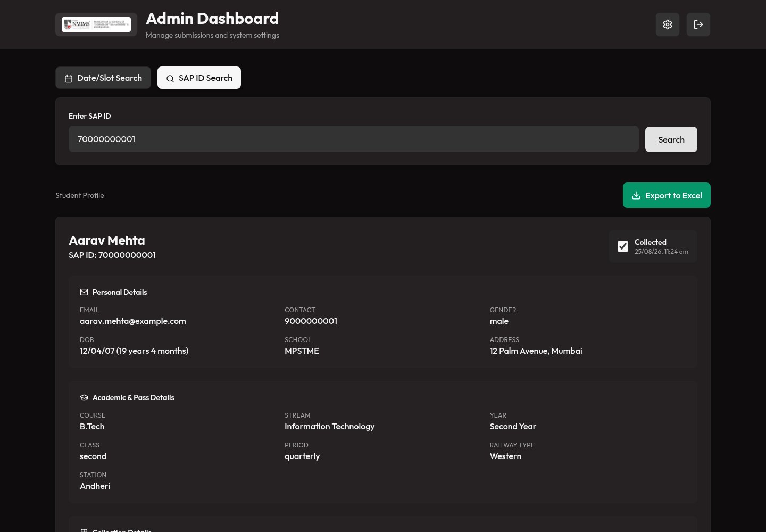766x532 pixels.
Task: Click the SAP ID input field
Action: click(353, 139)
